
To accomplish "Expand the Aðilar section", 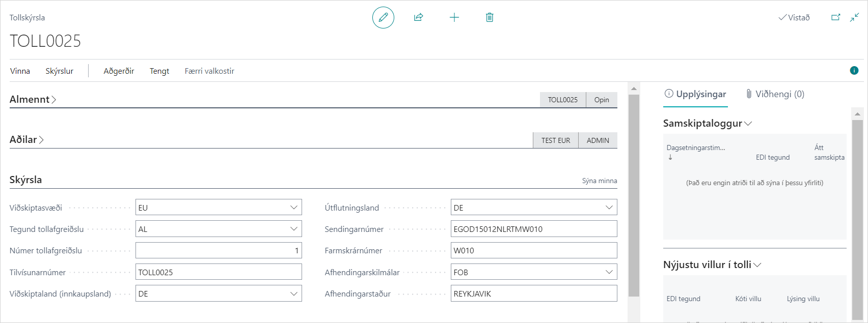I will click(x=26, y=140).
